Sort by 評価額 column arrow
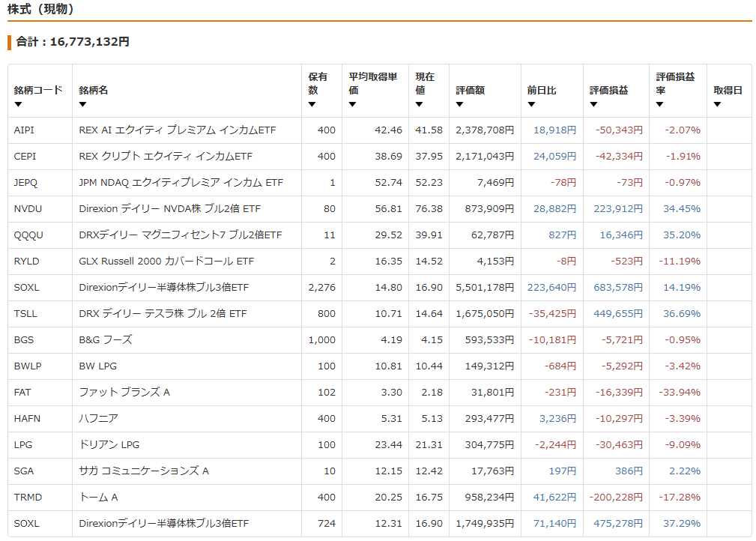756x541 pixels. 459,104
